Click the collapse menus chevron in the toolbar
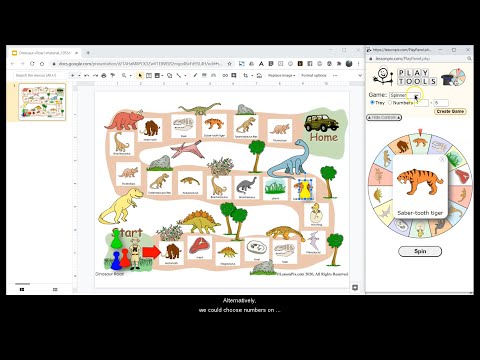 tap(360, 76)
